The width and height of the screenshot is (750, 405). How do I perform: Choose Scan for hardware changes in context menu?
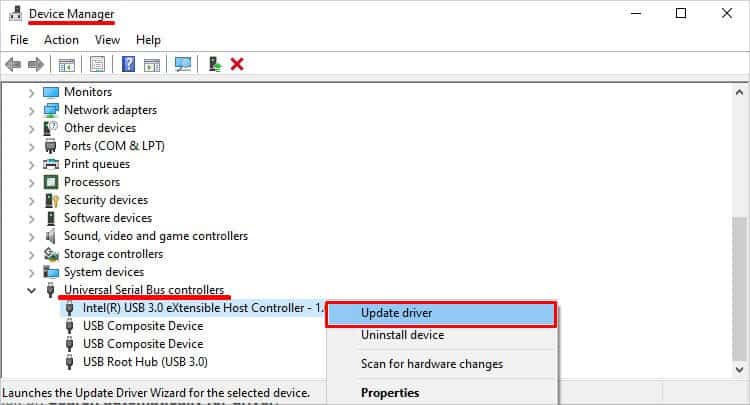(x=441, y=364)
